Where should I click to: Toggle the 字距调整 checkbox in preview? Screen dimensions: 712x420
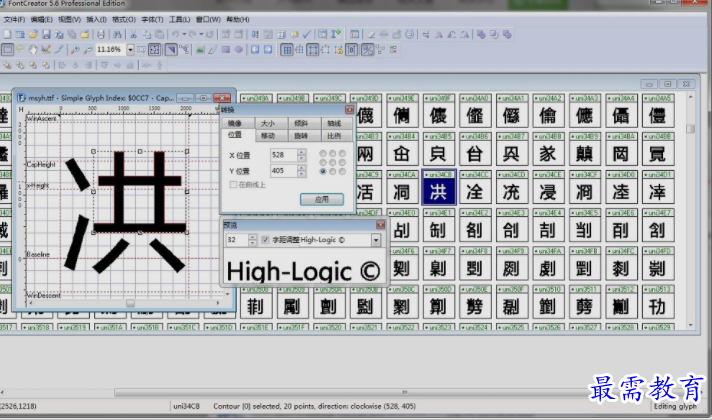click(265, 240)
